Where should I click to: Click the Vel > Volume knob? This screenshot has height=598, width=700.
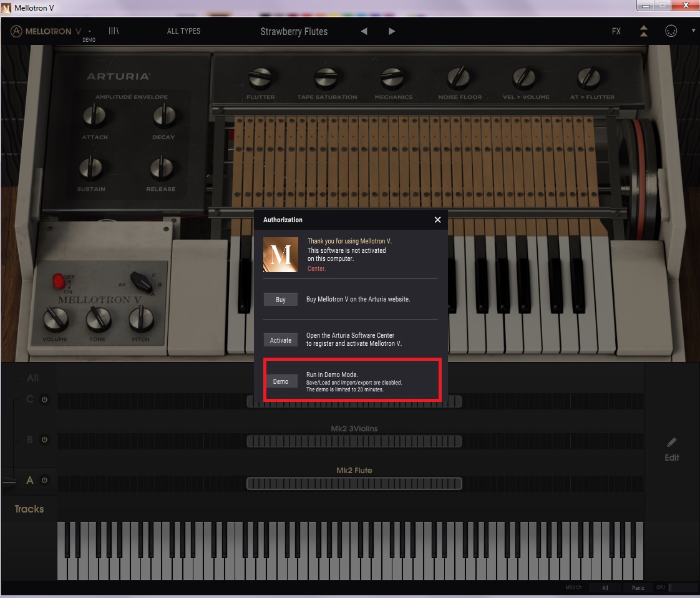point(524,77)
